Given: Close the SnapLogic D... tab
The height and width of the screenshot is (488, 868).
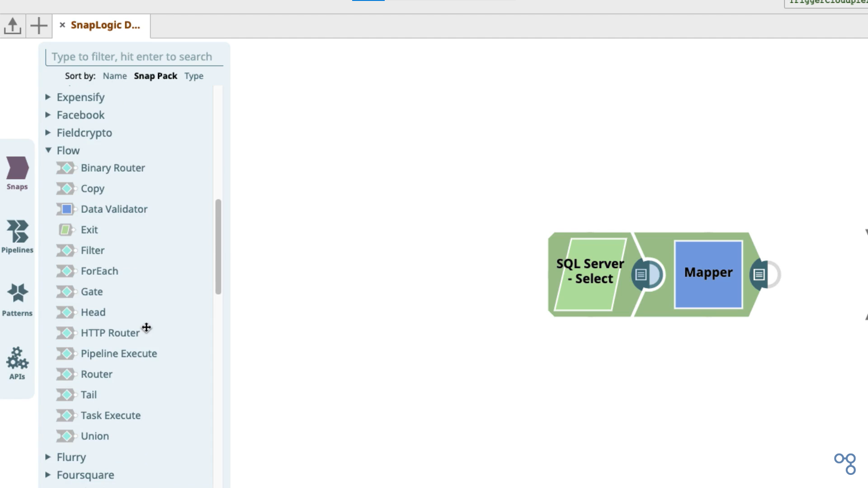Looking at the screenshot, I should 62,25.
